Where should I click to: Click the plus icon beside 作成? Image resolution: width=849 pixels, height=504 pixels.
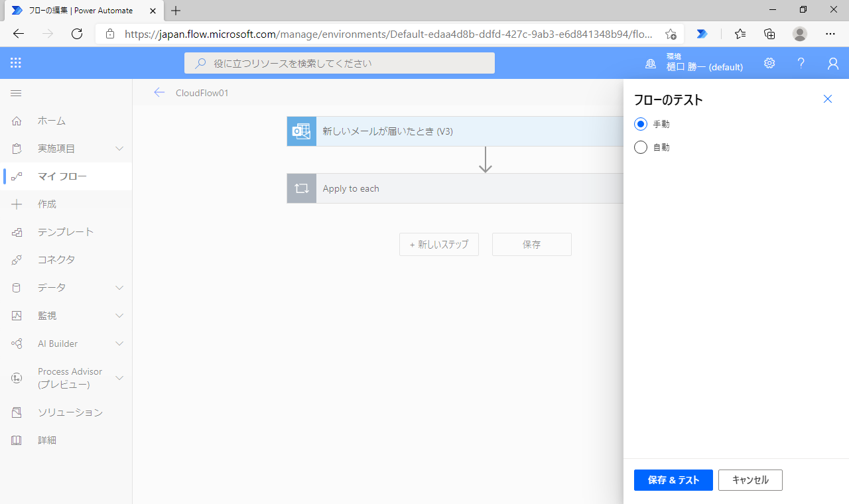point(17,204)
